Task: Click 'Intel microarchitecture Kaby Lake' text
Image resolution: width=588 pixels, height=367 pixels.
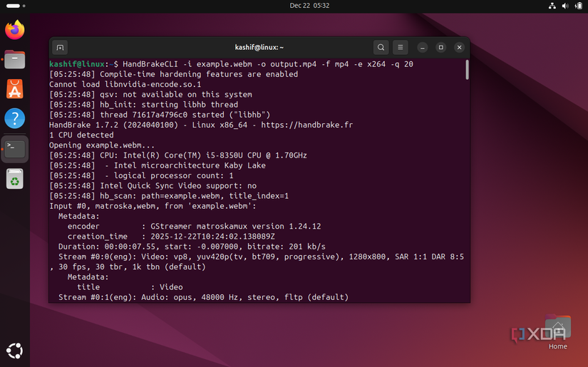Action: point(190,165)
